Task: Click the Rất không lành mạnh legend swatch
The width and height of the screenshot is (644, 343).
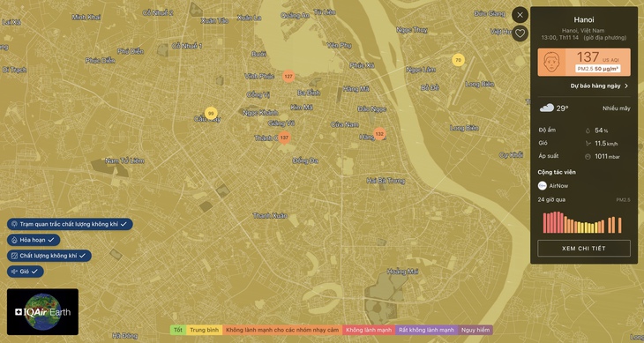Action: 426,330
